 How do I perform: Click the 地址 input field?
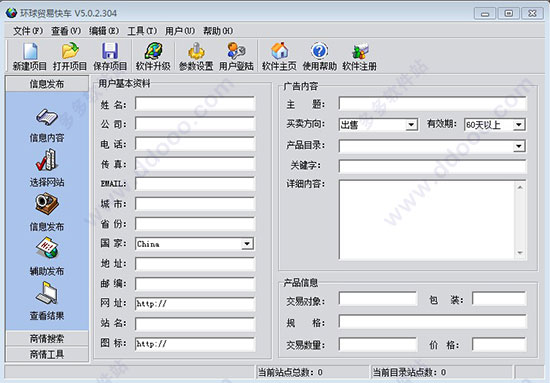point(195,264)
